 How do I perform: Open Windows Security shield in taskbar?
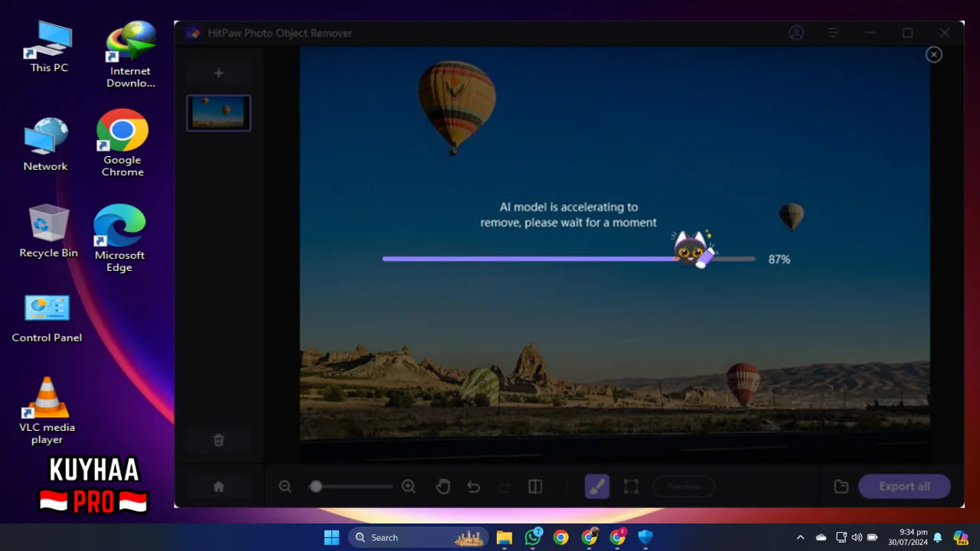(645, 537)
